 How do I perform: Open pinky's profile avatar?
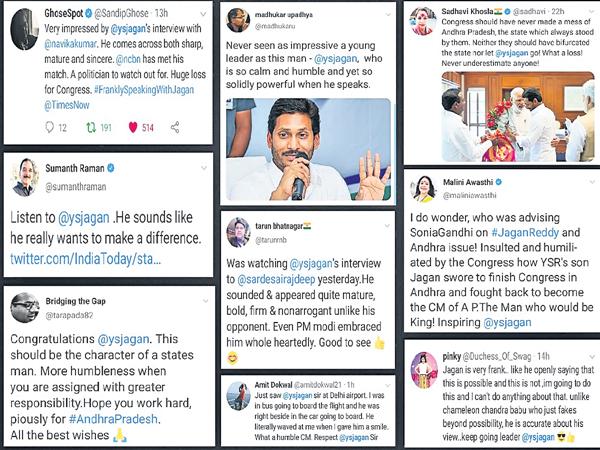click(x=424, y=370)
